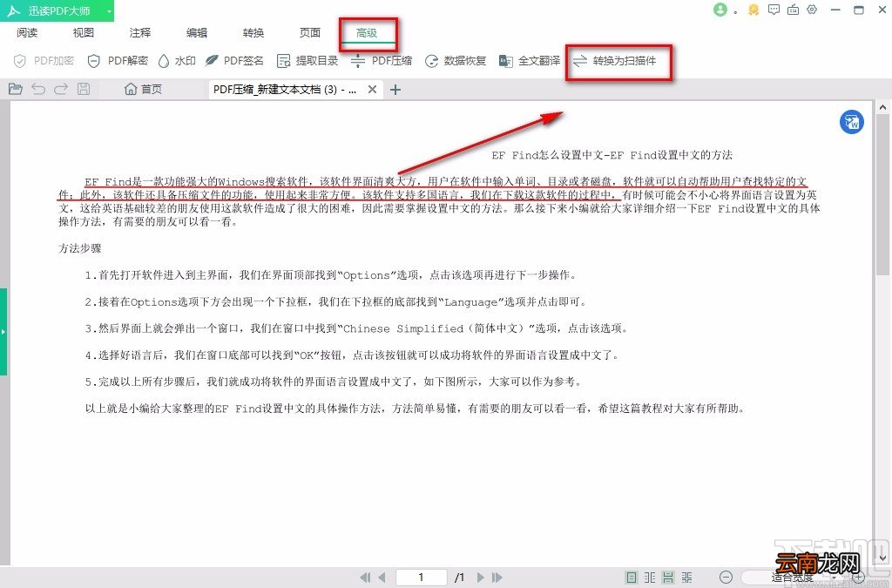This screenshot has width=892, height=588.
Task: Click step 3 line mentioning Chinese Simplified
Action: (x=356, y=328)
